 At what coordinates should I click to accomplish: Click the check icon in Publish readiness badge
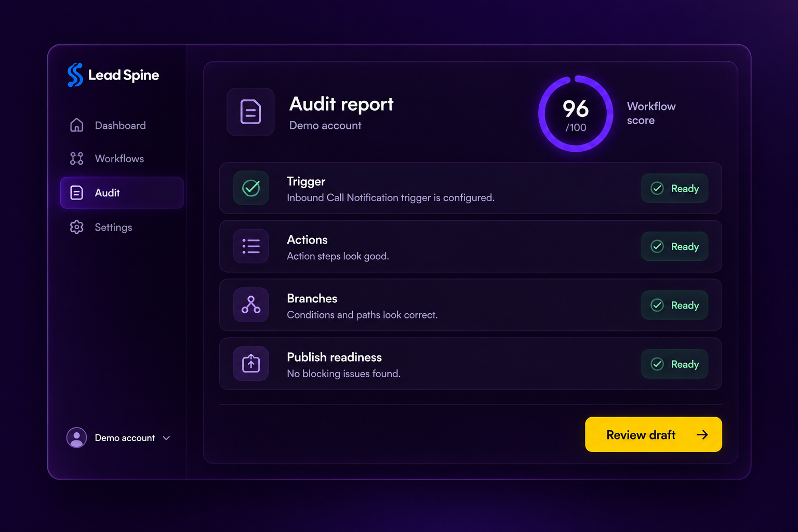pyautogui.click(x=657, y=364)
